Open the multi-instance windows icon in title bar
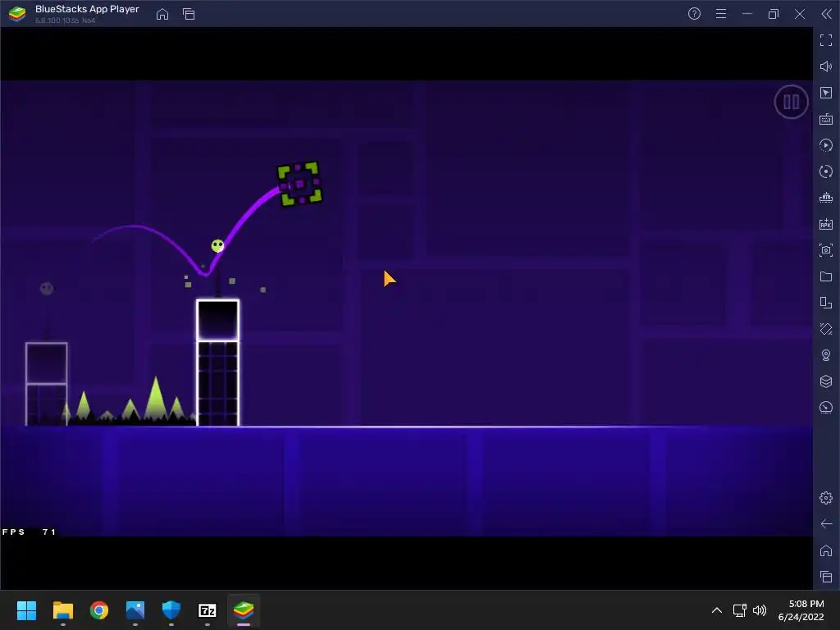This screenshot has height=630, width=840. pyautogui.click(x=189, y=14)
